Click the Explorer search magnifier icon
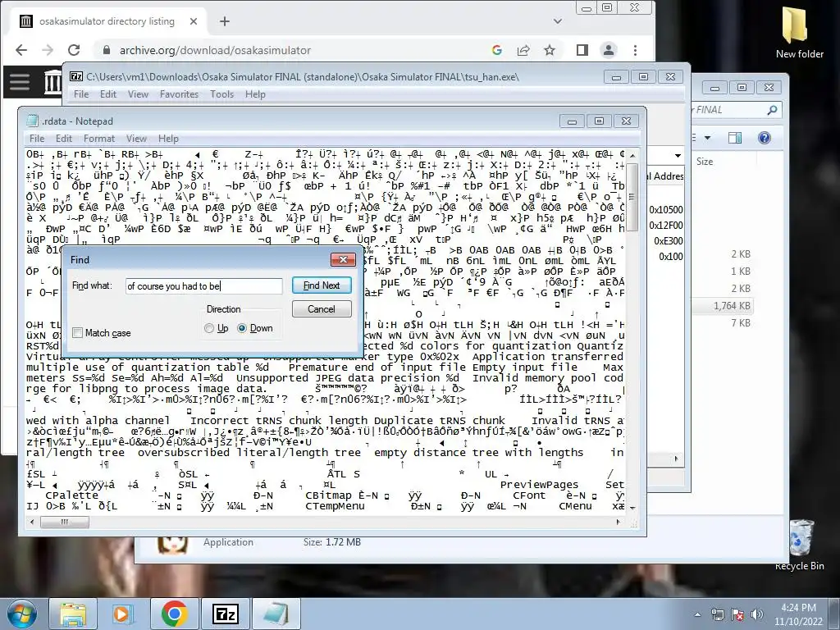Image resolution: width=840 pixels, height=630 pixels. (x=772, y=110)
